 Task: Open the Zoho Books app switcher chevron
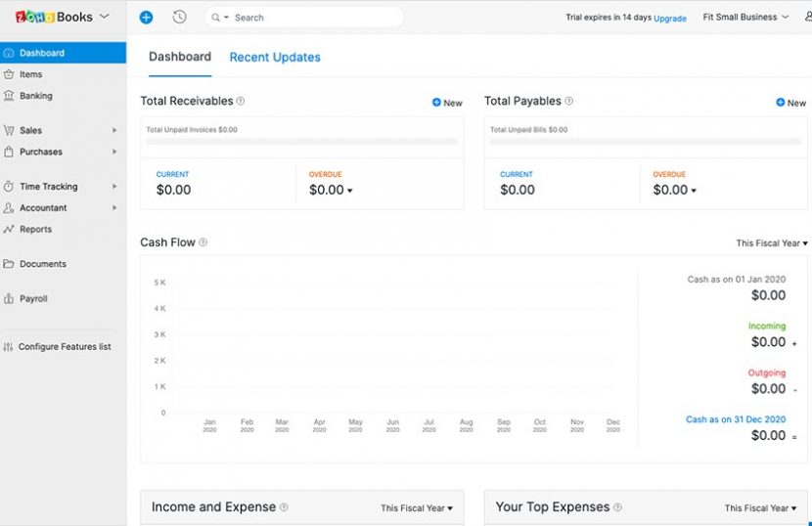104,16
